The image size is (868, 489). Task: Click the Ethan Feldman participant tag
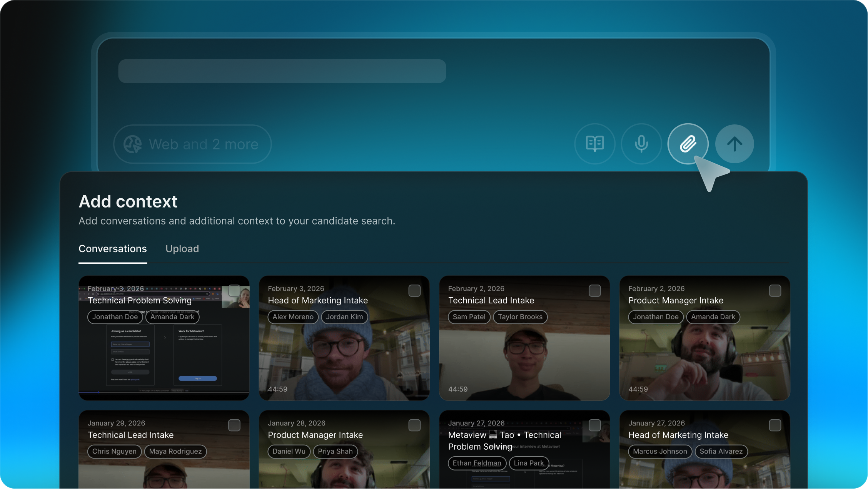[x=477, y=463]
